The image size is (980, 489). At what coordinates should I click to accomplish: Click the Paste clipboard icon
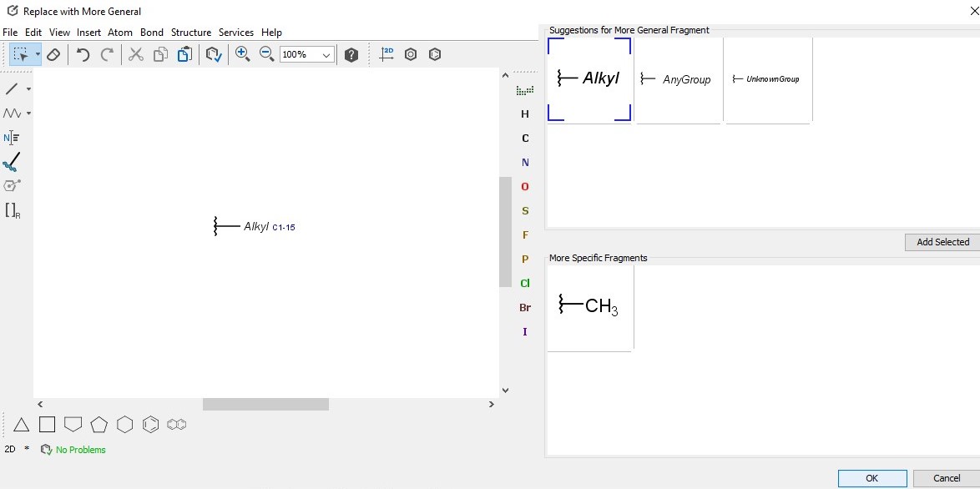point(184,54)
